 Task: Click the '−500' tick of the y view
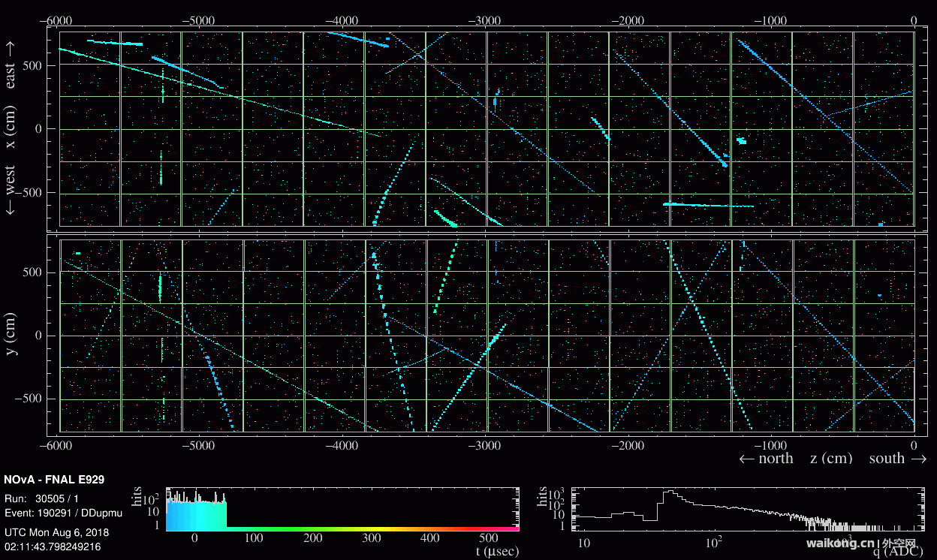[x=29, y=399]
